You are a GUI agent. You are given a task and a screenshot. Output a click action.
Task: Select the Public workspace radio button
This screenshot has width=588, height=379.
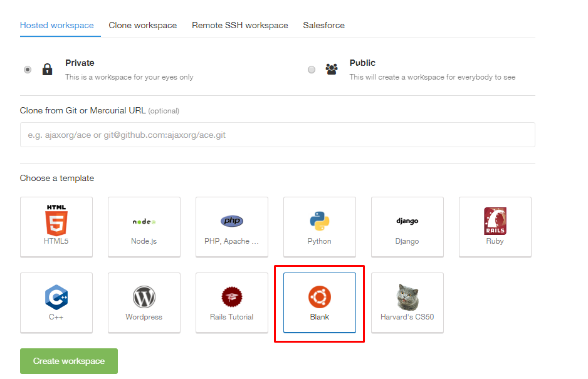point(312,70)
